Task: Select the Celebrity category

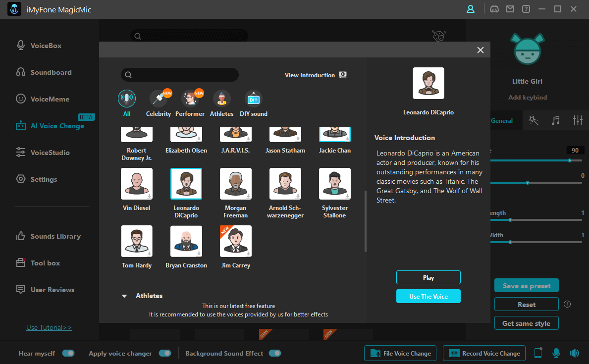Action: tap(159, 104)
